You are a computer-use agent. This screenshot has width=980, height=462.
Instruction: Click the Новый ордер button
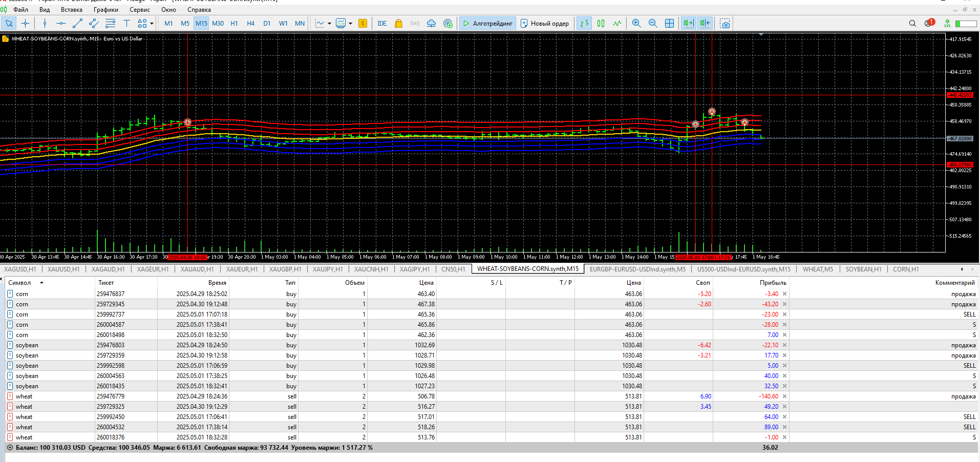click(x=544, y=23)
